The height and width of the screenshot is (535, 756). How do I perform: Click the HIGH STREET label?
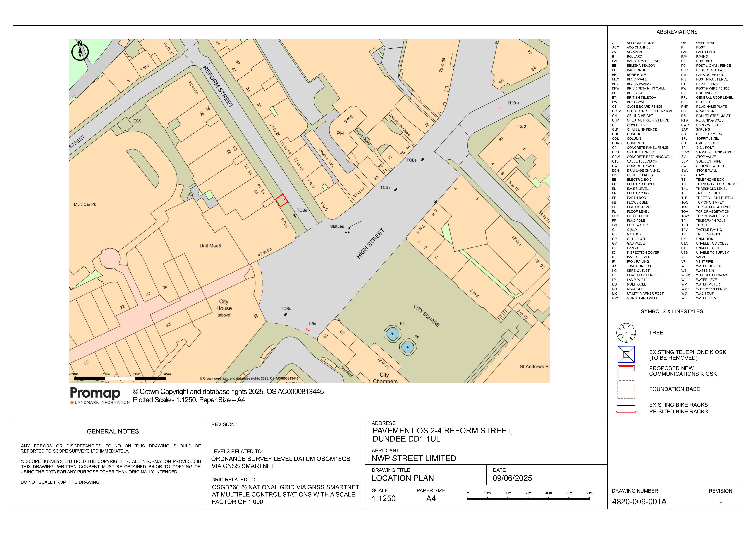click(370, 243)
